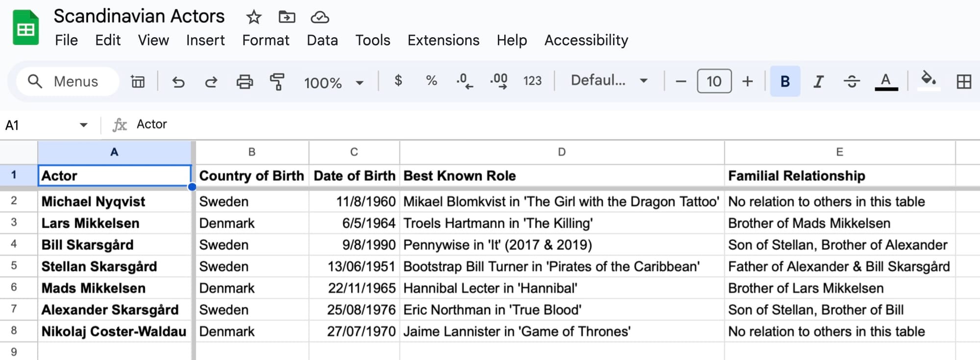Select the paint format roller icon
Screen dimensions: 980x360
(277, 82)
